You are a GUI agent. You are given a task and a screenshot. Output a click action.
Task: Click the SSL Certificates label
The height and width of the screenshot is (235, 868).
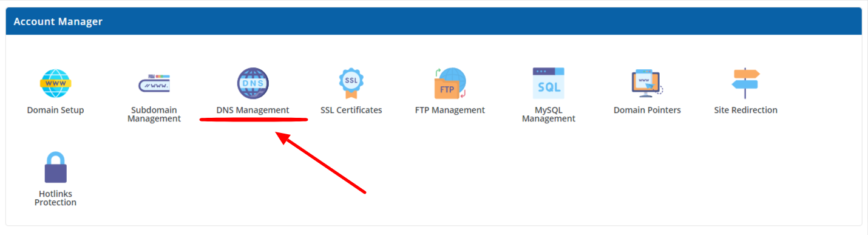point(351,110)
